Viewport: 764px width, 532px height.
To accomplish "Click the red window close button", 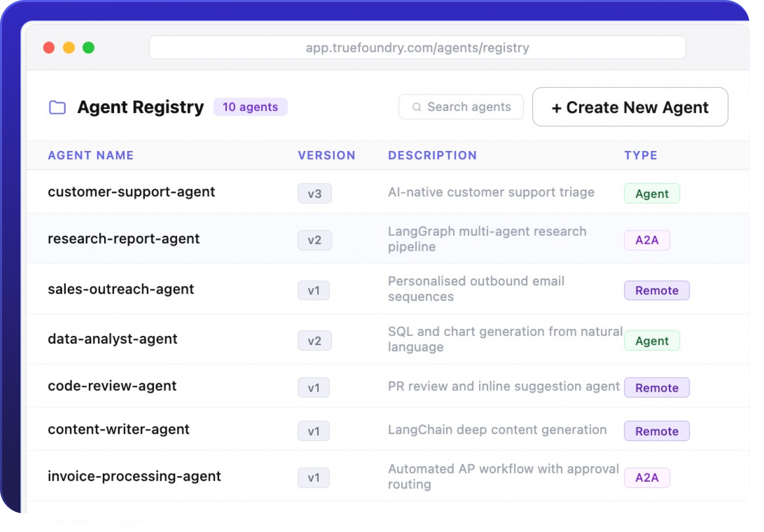I will (49, 48).
